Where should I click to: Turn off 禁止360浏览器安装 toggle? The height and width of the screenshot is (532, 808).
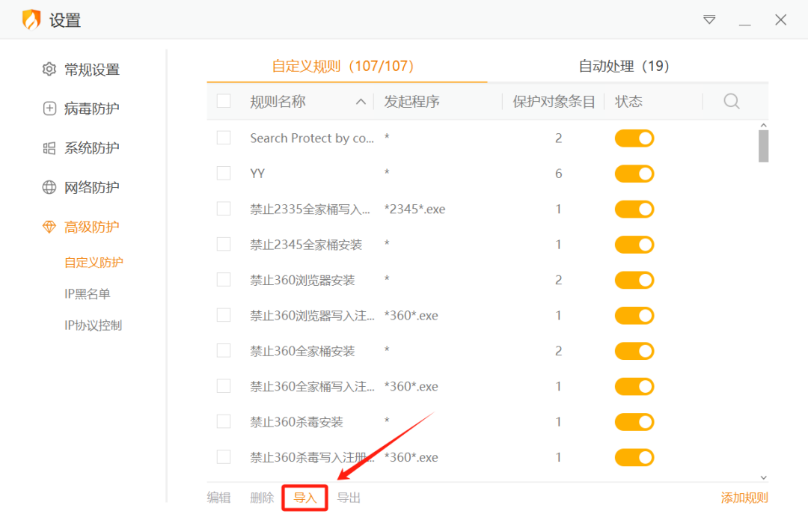coord(634,280)
